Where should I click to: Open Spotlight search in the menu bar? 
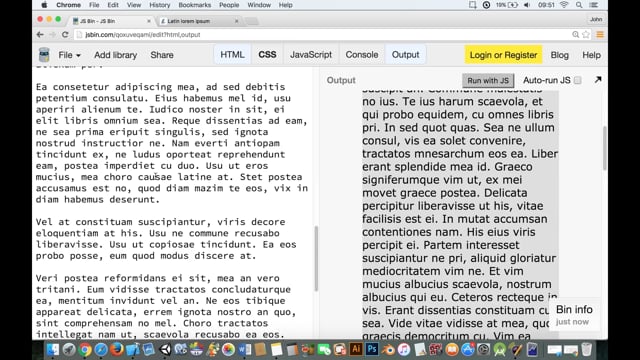click(579, 5)
